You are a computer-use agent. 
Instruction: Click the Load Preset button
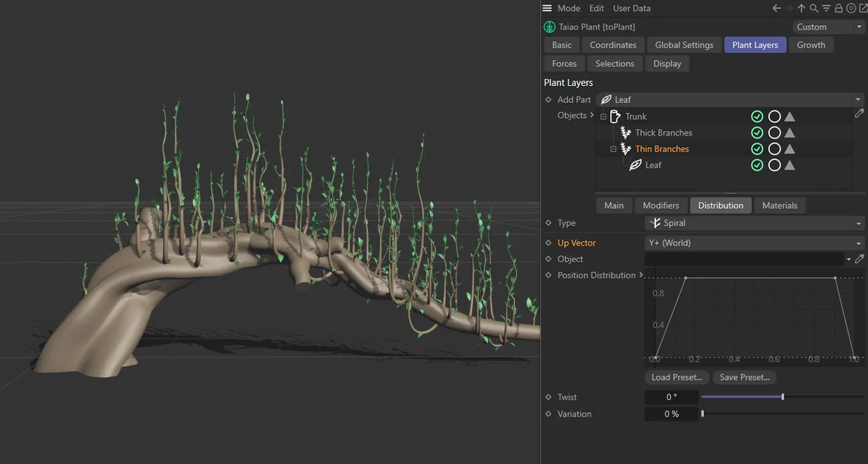pos(676,377)
